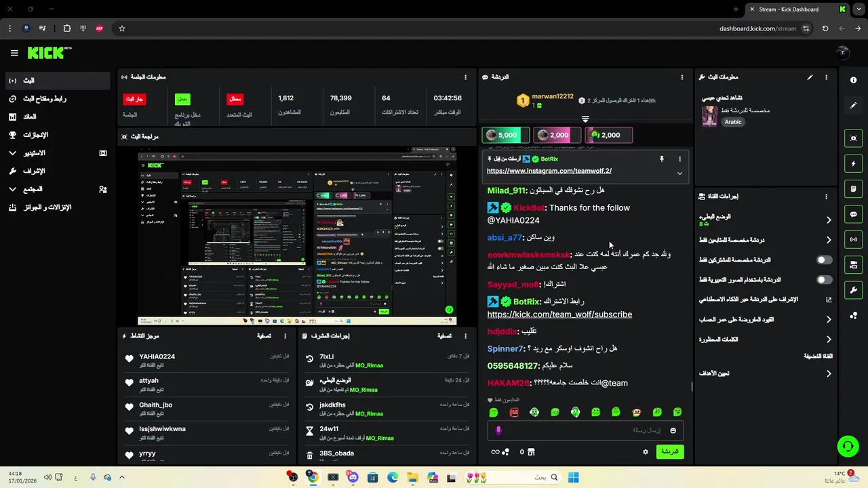
Task: Edit stream info with the pencil in معلومات البث
Action: point(810,77)
